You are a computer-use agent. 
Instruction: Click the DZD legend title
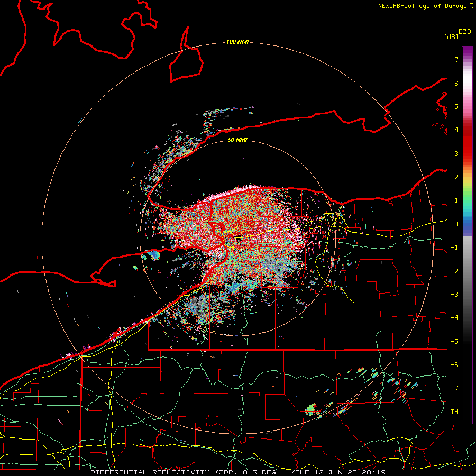tap(465, 32)
